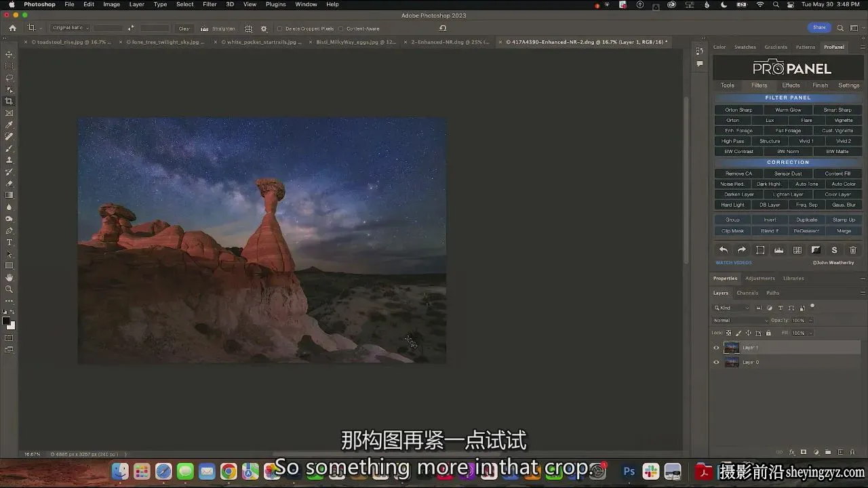Select the Object Selection tool

(9, 89)
